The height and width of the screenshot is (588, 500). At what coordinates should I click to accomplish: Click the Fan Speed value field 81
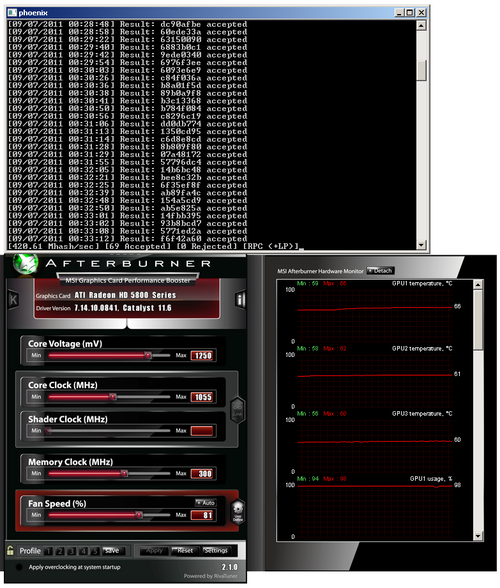click(x=202, y=515)
